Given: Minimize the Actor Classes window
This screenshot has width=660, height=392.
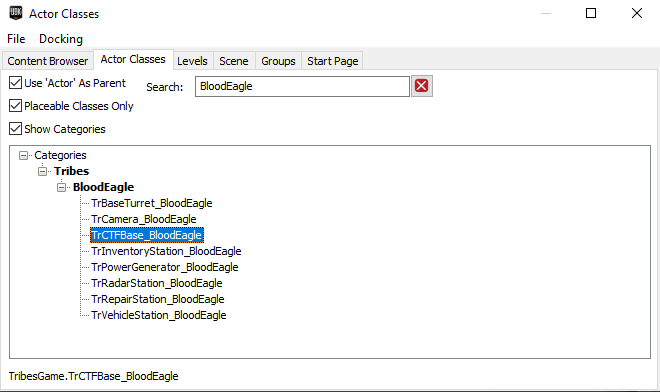Looking at the screenshot, I should click(x=546, y=13).
